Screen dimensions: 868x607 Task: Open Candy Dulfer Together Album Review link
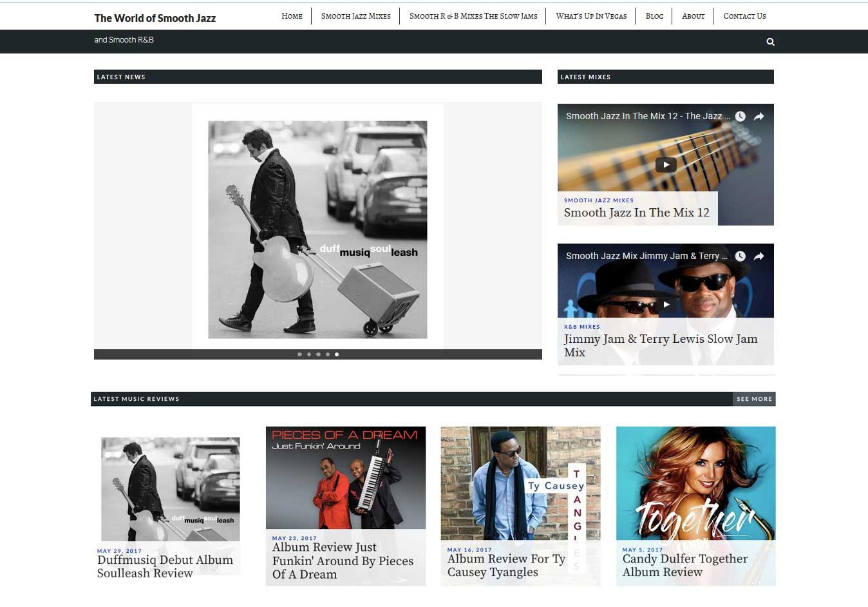coord(684,565)
